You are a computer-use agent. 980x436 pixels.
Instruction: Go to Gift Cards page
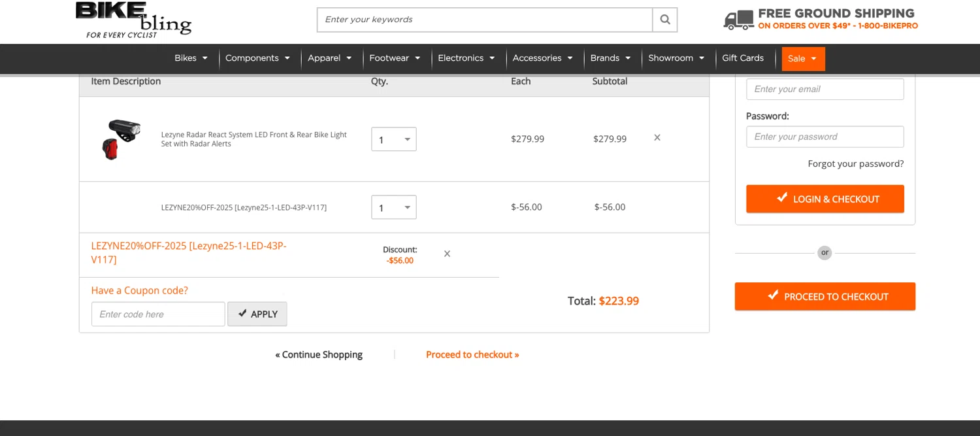click(x=743, y=58)
